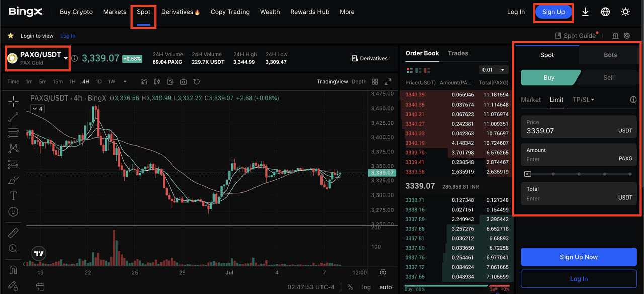Image resolution: width=644 pixels, height=294 pixels.
Task: Pick the text annotation tool
Action: 13,196
